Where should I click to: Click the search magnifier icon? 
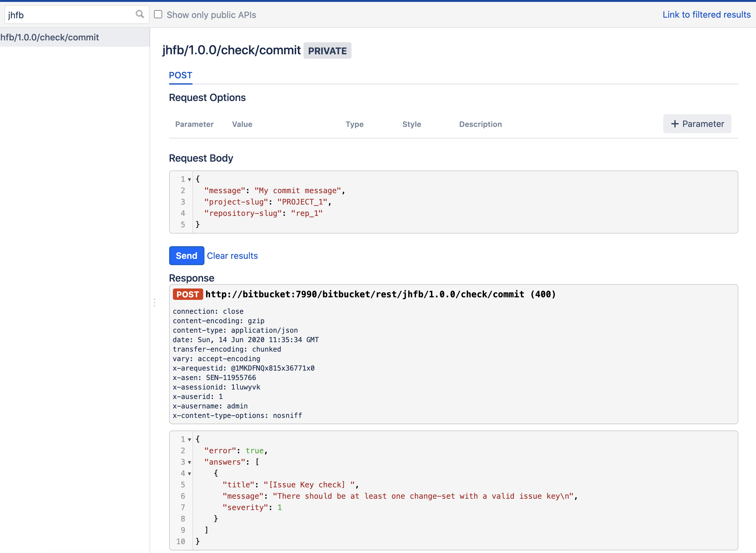point(139,14)
